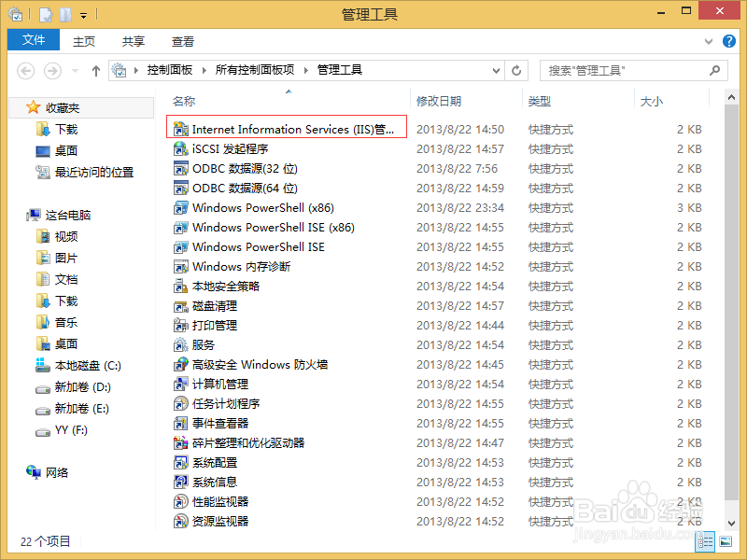Switch to large icons view in status bar

tap(726, 541)
